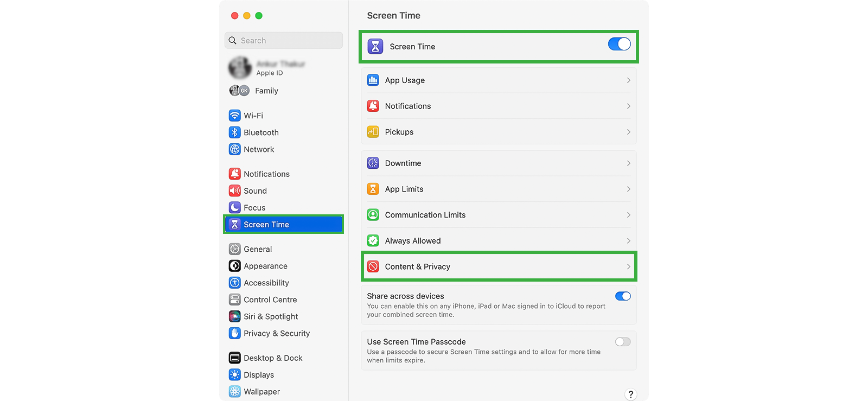Disable Share across devices switch

pos(623,296)
